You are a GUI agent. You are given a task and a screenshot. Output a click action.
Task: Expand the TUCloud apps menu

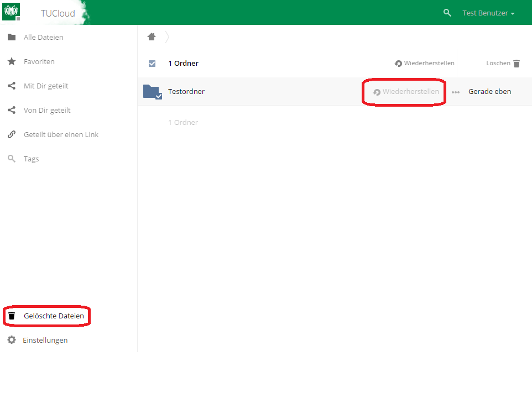pyautogui.click(x=58, y=13)
